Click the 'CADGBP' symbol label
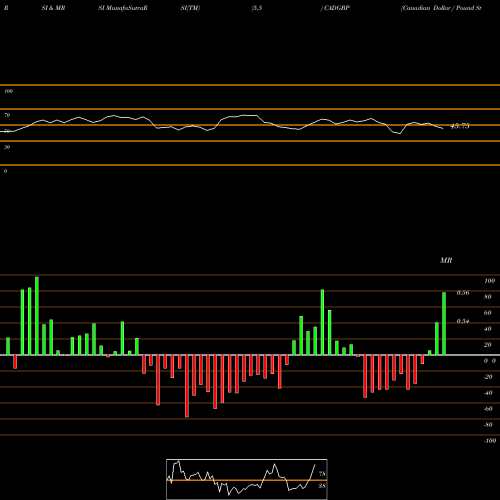This screenshot has height=500, width=500. (337, 8)
